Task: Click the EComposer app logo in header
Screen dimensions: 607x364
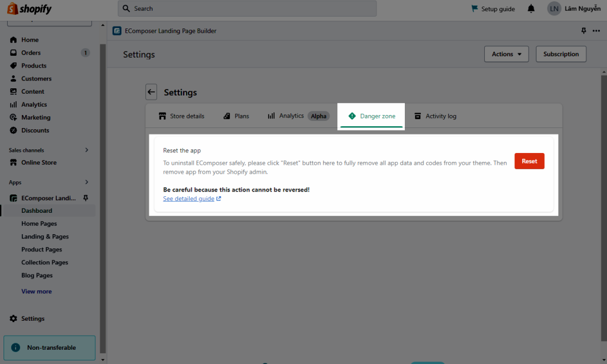Action: click(x=117, y=31)
